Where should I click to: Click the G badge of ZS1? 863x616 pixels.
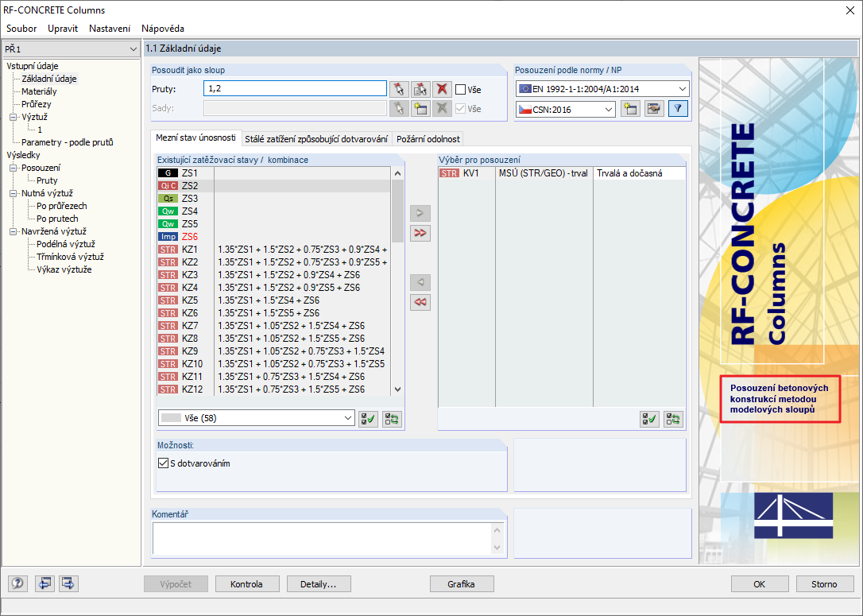(x=168, y=173)
